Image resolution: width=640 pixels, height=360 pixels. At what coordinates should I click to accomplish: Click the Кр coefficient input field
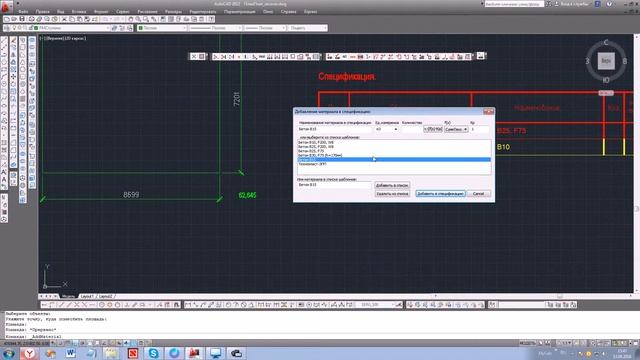point(479,129)
